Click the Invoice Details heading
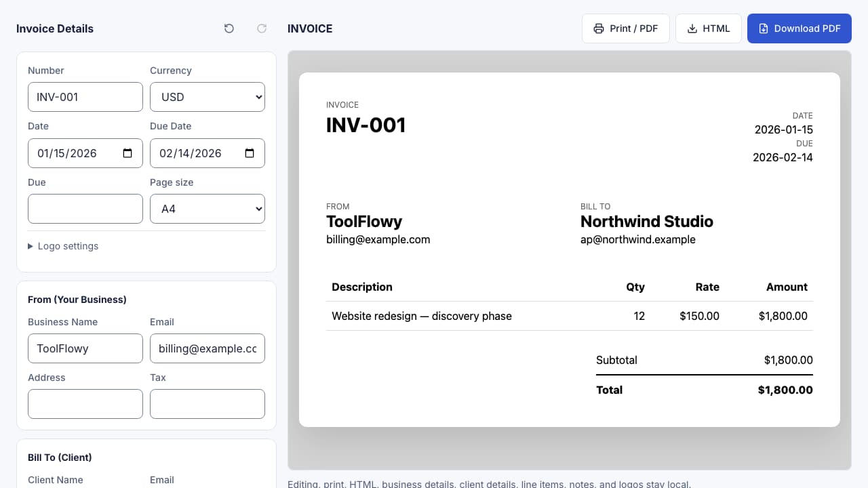Image resolution: width=868 pixels, height=488 pixels. pos(55,28)
